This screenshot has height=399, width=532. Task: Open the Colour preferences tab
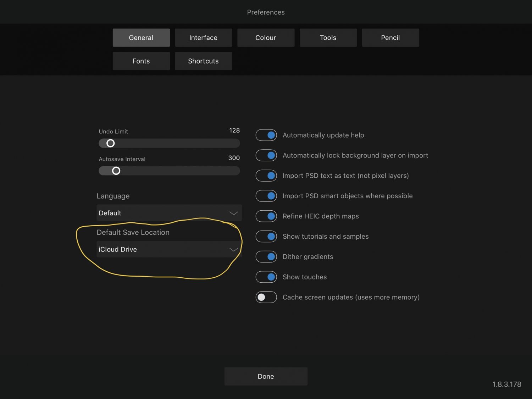[x=266, y=38]
